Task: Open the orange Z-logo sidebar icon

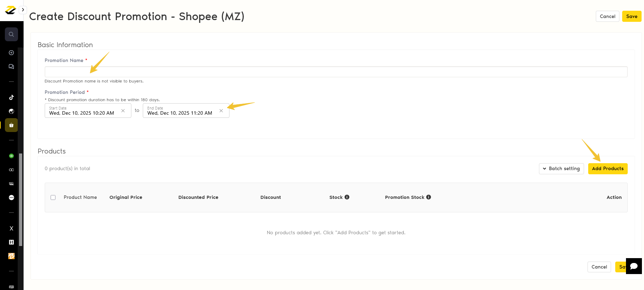Action: coord(11,256)
